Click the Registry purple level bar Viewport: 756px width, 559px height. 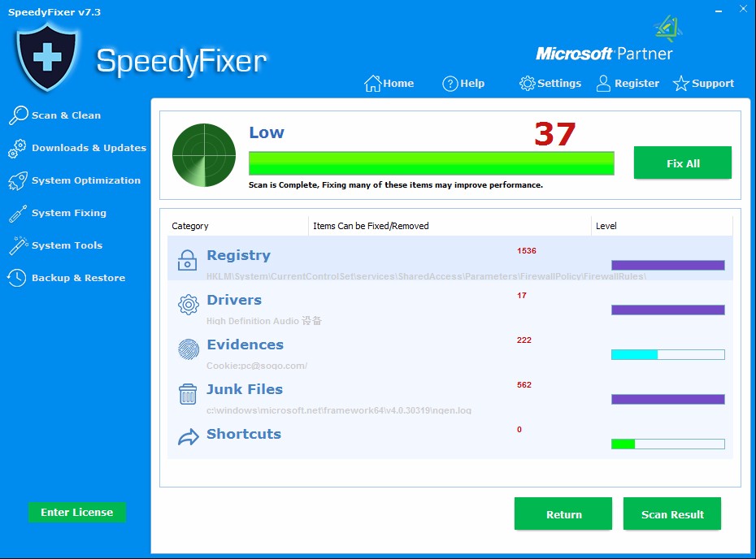(x=667, y=265)
